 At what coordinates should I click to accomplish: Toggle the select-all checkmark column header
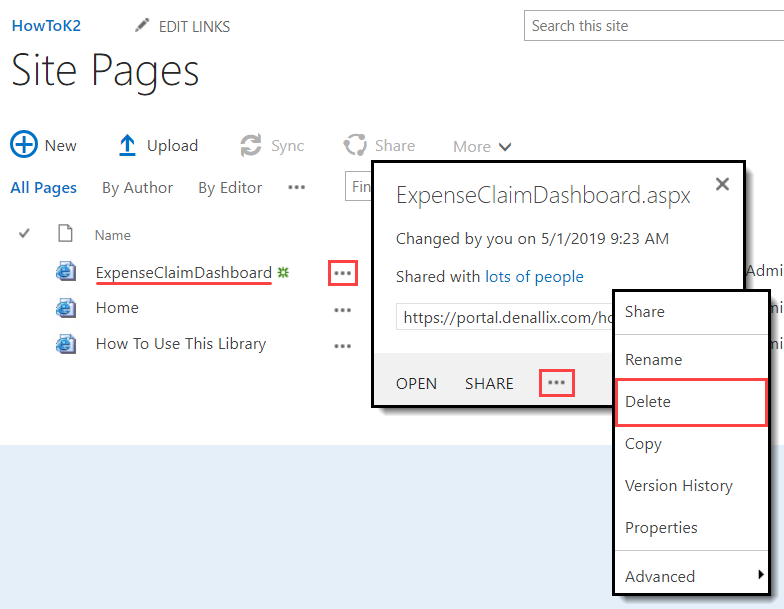24,234
